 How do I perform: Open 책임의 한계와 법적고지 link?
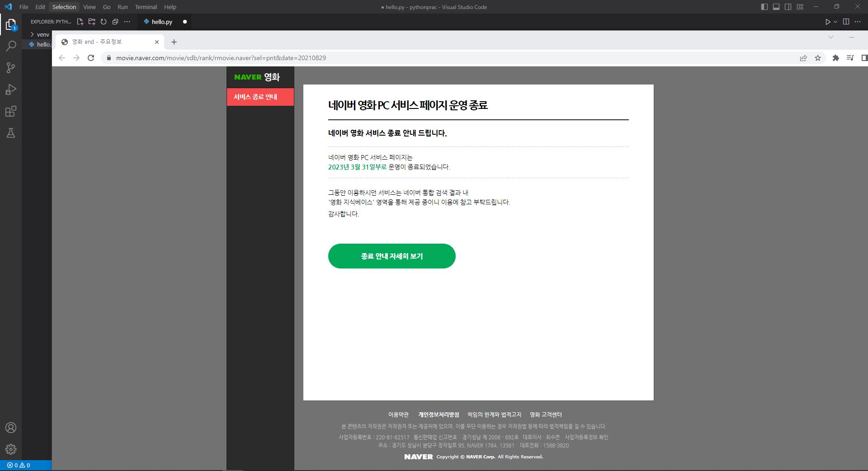pos(494,414)
